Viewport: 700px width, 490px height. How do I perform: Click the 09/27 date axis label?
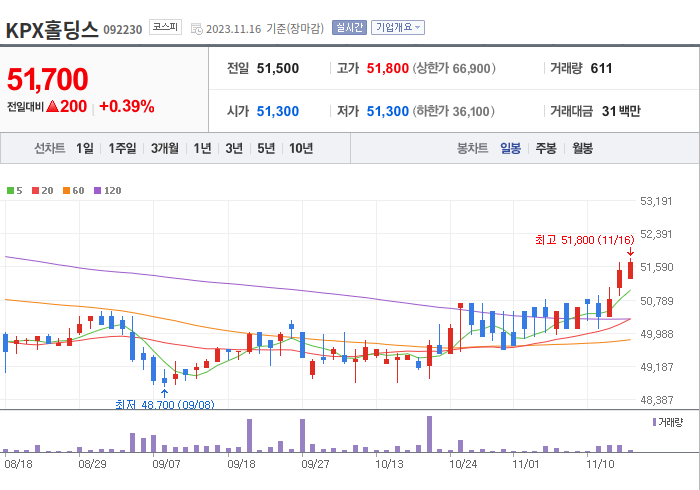[x=315, y=464]
